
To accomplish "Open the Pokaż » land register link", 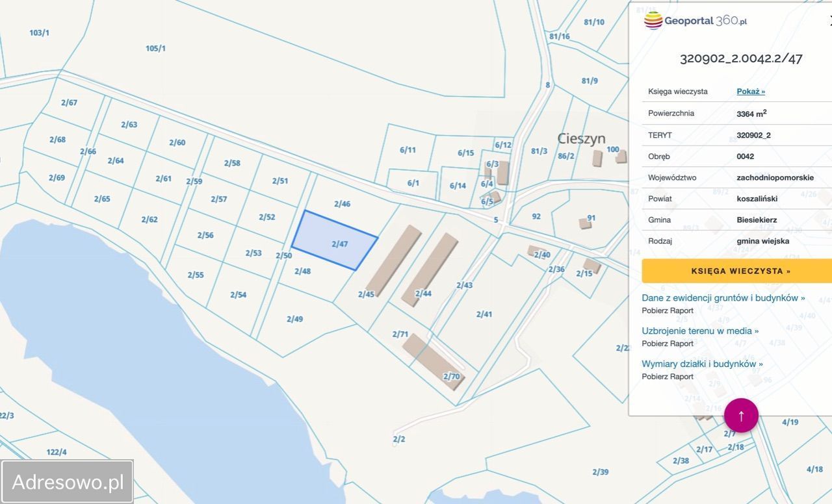I will 751,92.
